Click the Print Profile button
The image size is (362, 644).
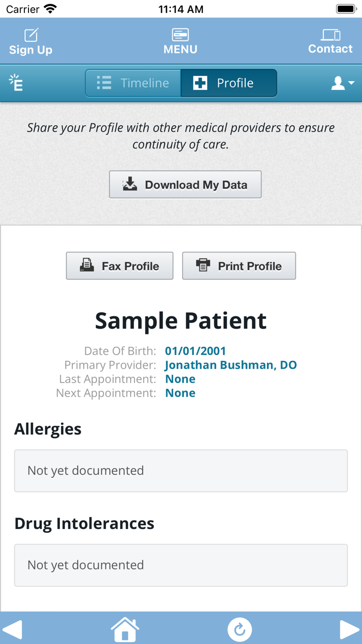click(x=239, y=266)
